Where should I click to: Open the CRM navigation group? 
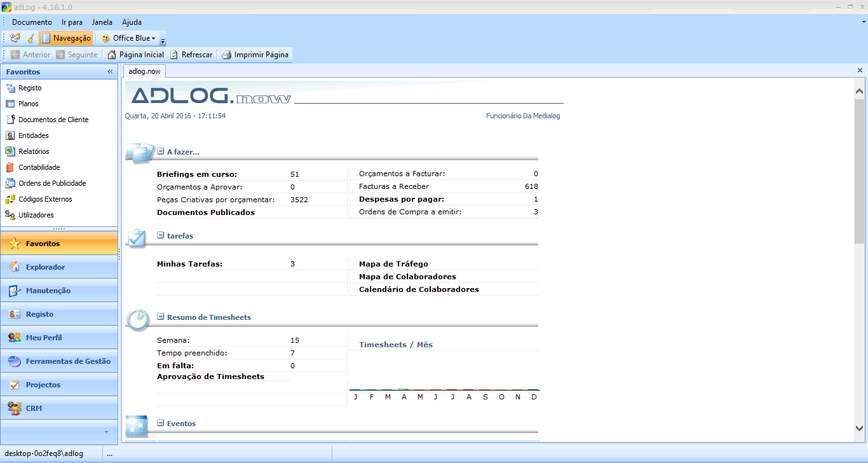pyautogui.click(x=34, y=408)
